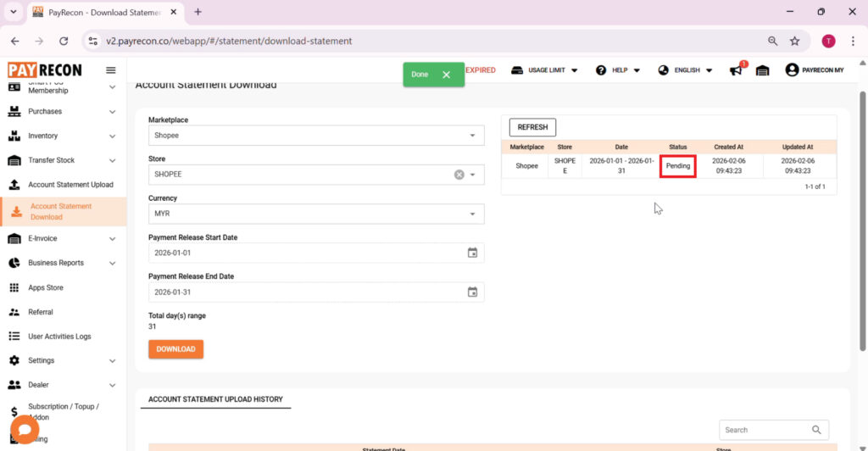Click browser zoom magnifier icon in address bar
Image resolution: width=868 pixels, height=451 pixels.
773,41
